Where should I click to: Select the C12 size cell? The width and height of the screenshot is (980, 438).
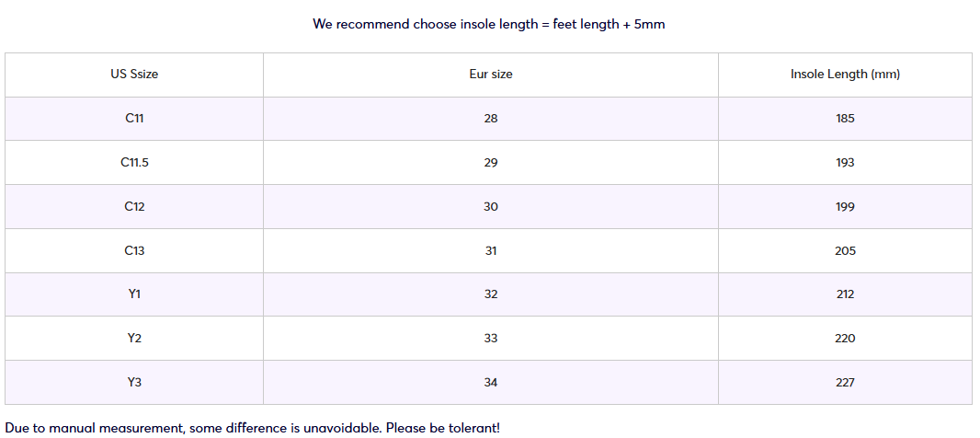(134, 207)
